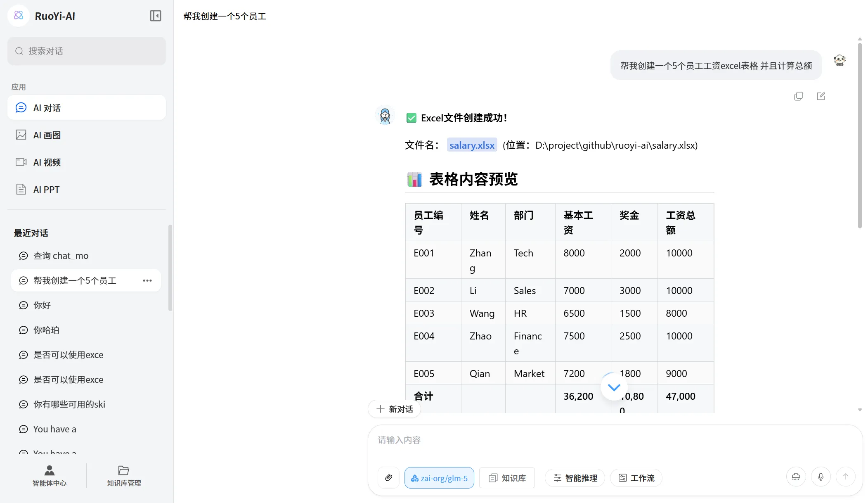Image resolution: width=868 pixels, height=503 pixels.
Task: Toggle the 知识库 knowledge base option
Action: pyautogui.click(x=507, y=478)
